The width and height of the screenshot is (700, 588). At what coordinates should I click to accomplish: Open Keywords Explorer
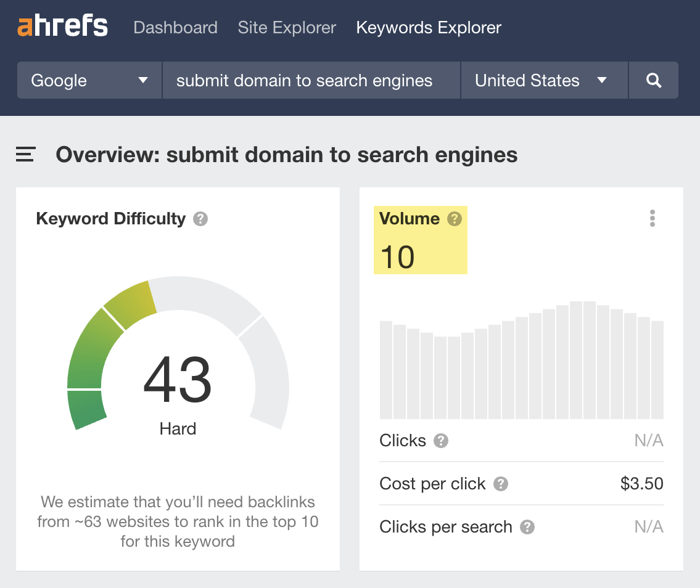(428, 27)
